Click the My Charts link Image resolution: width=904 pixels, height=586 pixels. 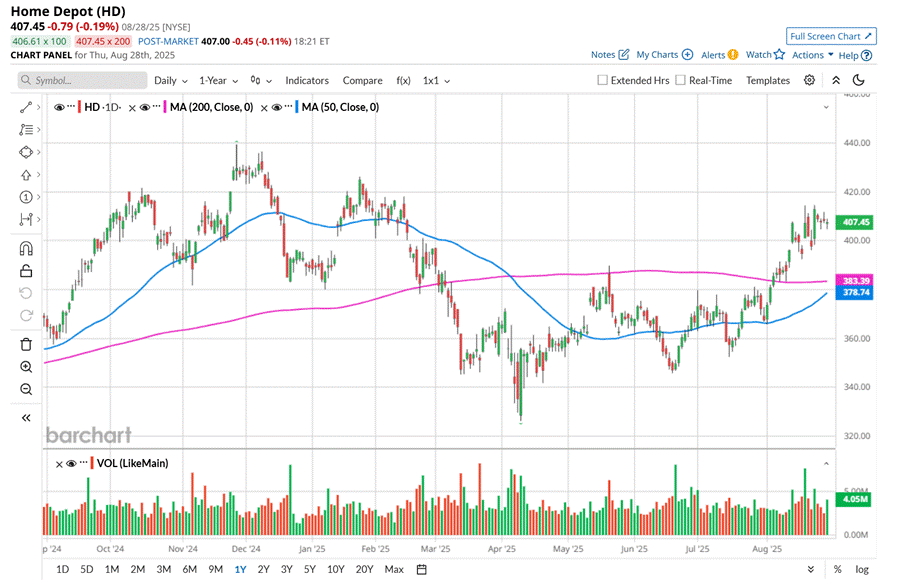click(x=664, y=55)
